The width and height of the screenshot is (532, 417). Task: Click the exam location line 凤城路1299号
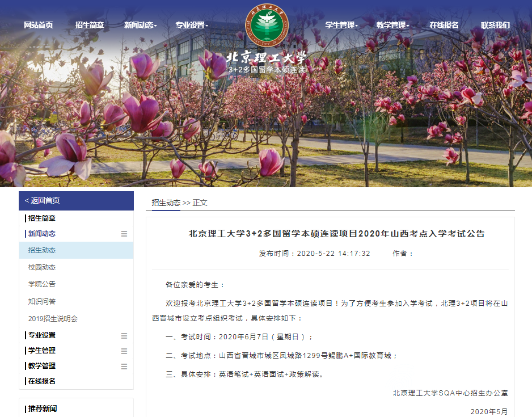[x=281, y=356]
